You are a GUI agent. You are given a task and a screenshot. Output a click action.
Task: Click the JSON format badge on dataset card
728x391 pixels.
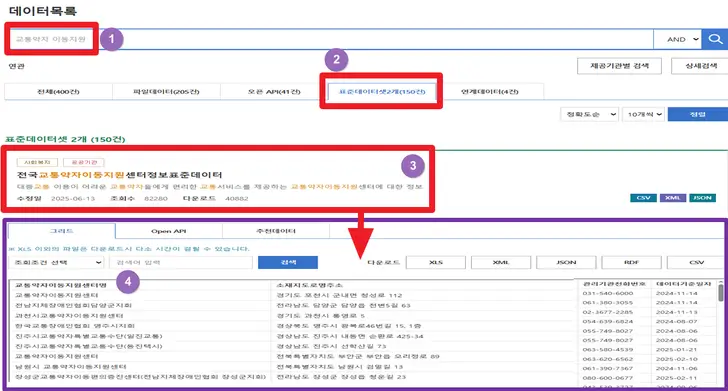coord(702,198)
